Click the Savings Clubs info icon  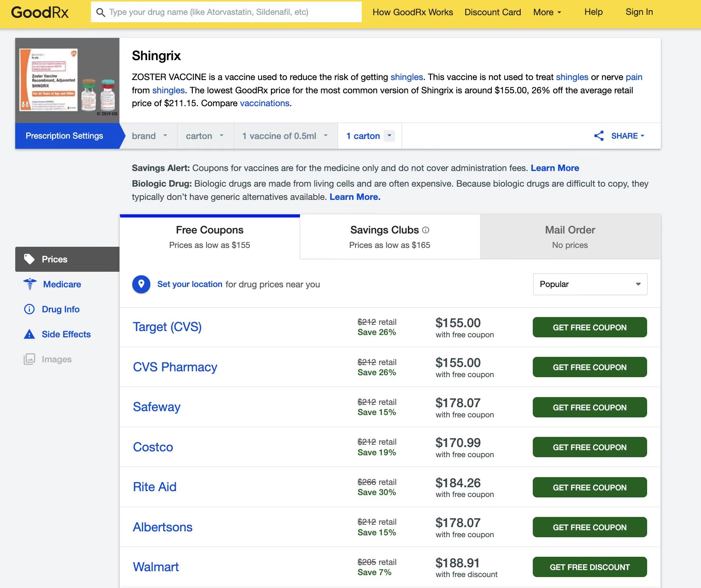click(x=426, y=230)
